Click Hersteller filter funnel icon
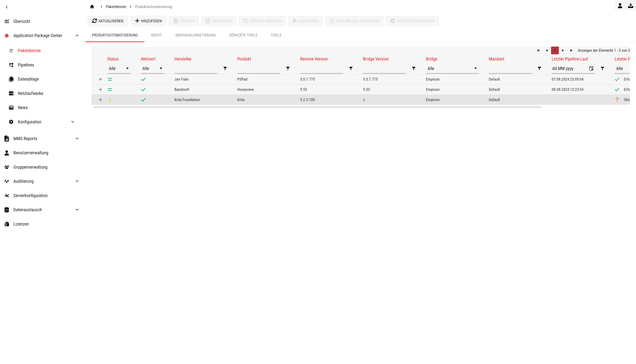Image resolution: width=636 pixels, height=364 pixels. pyautogui.click(x=225, y=69)
